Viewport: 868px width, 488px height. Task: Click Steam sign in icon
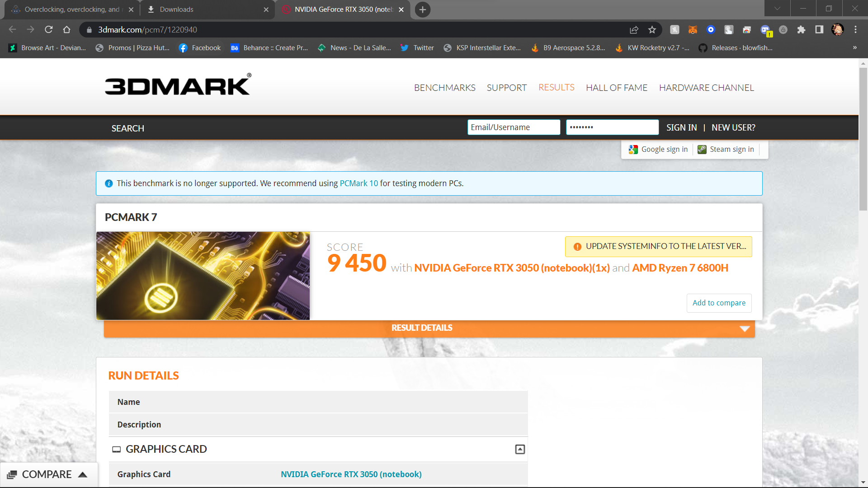click(702, 150)
